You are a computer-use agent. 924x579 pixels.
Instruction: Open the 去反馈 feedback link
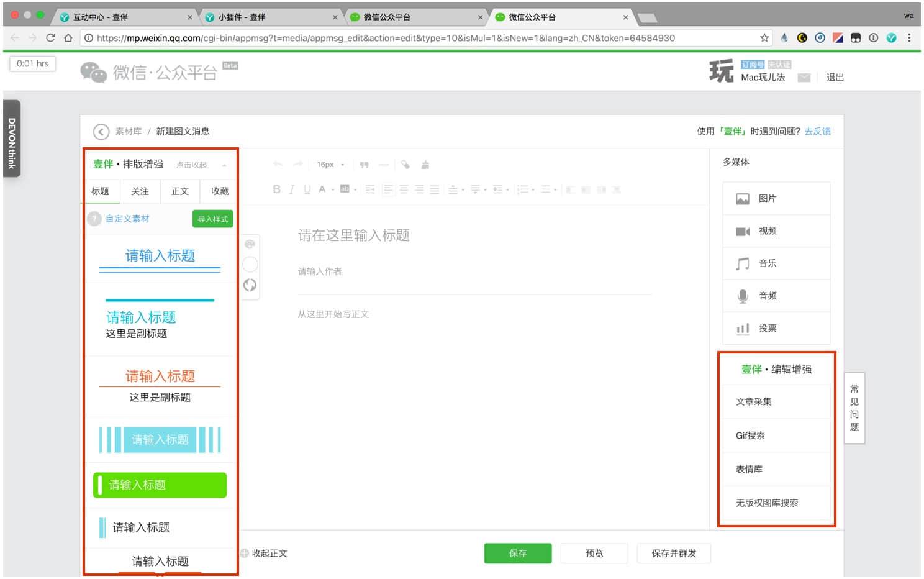(817, 132)
